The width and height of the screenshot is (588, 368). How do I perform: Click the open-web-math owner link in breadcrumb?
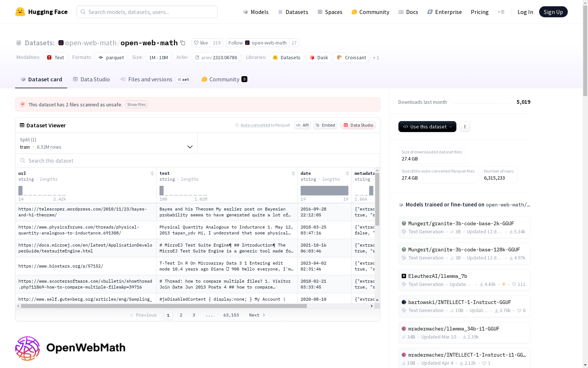click(91, 43)
